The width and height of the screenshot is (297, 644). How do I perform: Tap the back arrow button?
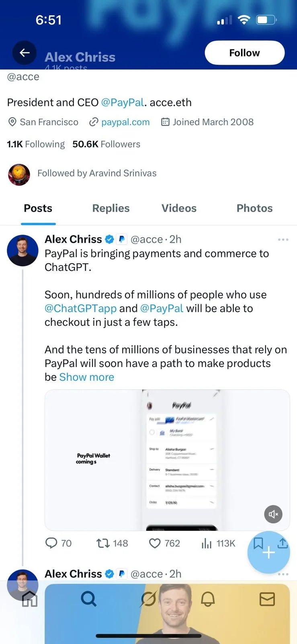[25, 53]
